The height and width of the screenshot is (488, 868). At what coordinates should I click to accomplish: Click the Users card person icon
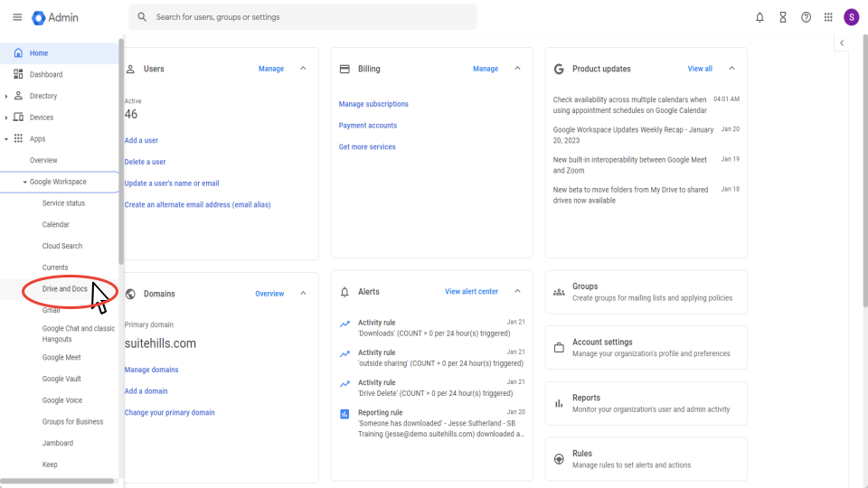click(x=130, y=70)
